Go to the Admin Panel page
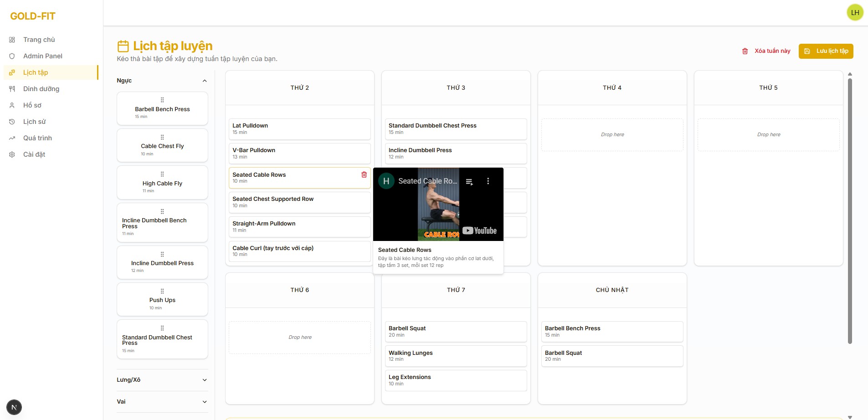Image resolution: width=868 pixels, height=420 pixels. (x=42, y=56)
